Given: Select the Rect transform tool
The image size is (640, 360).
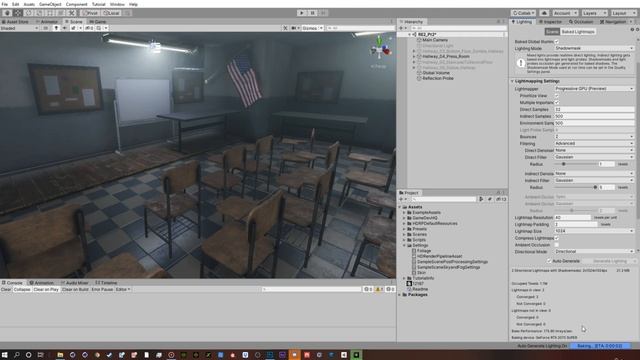Looking at the screenshot, I should 50,13.
